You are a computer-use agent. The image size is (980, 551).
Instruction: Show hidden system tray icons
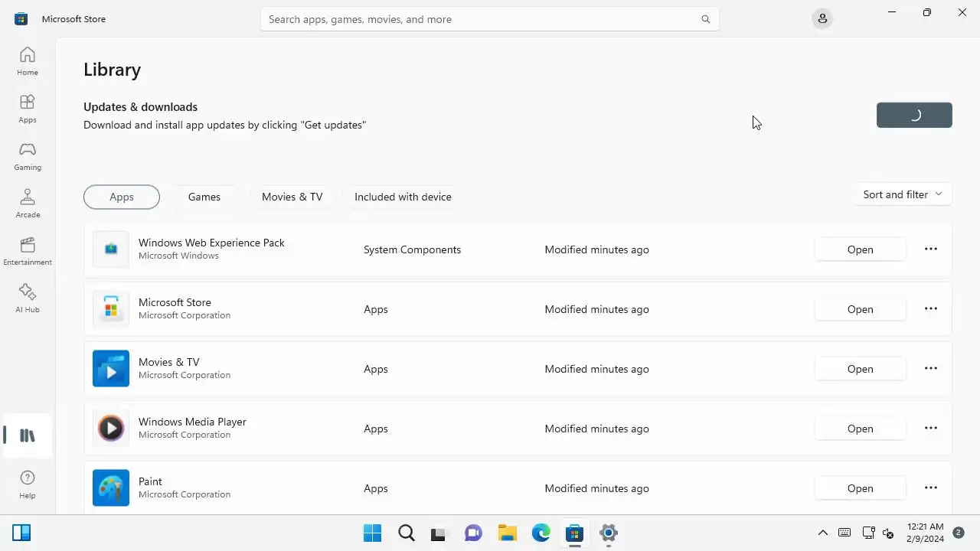(822, 533)
